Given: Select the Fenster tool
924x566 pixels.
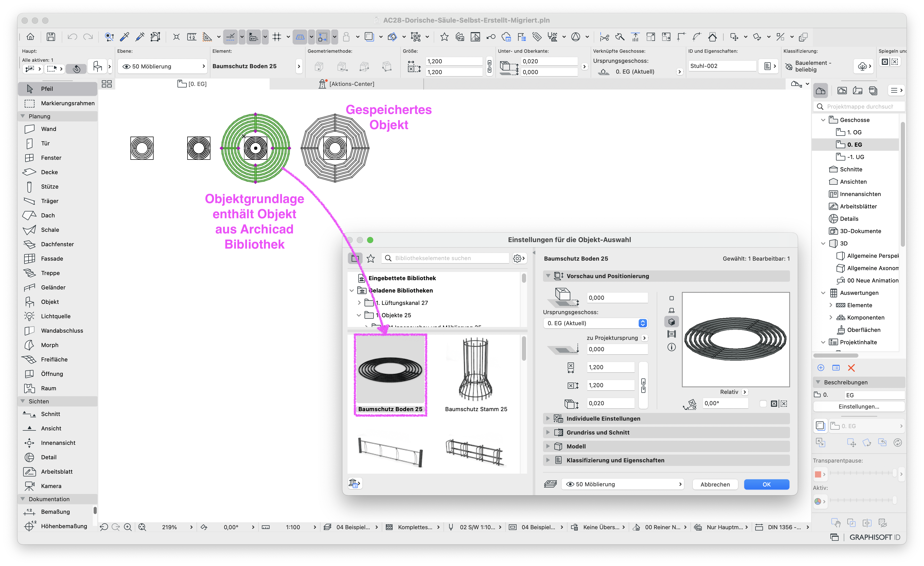Looking at the screenshot, I should coord(58,158).
